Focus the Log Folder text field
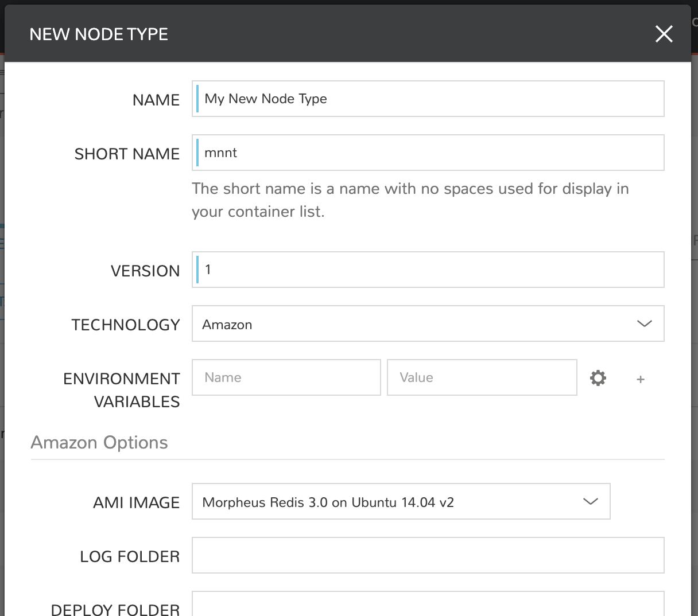Screen dimensions: 698x616 [x=428, y=555]
